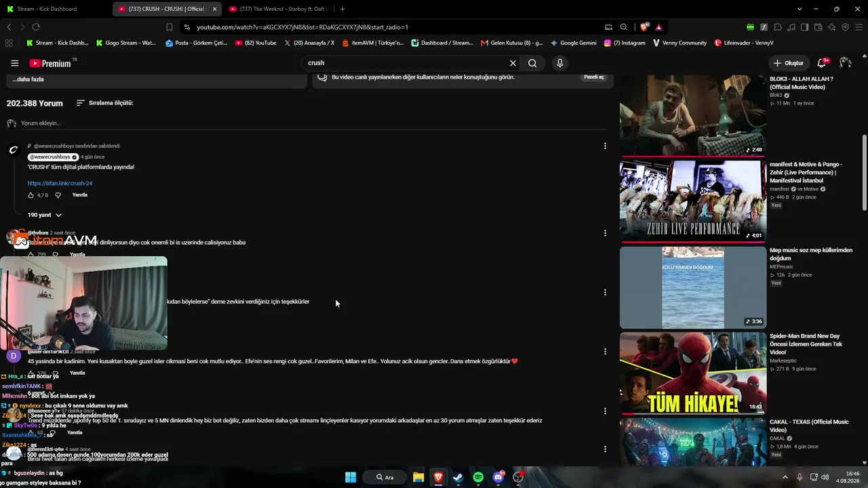Open Steam from the taskbar
Image resolution: width=868 pixels, height=488 pixels.
click(x=458, y=477)
